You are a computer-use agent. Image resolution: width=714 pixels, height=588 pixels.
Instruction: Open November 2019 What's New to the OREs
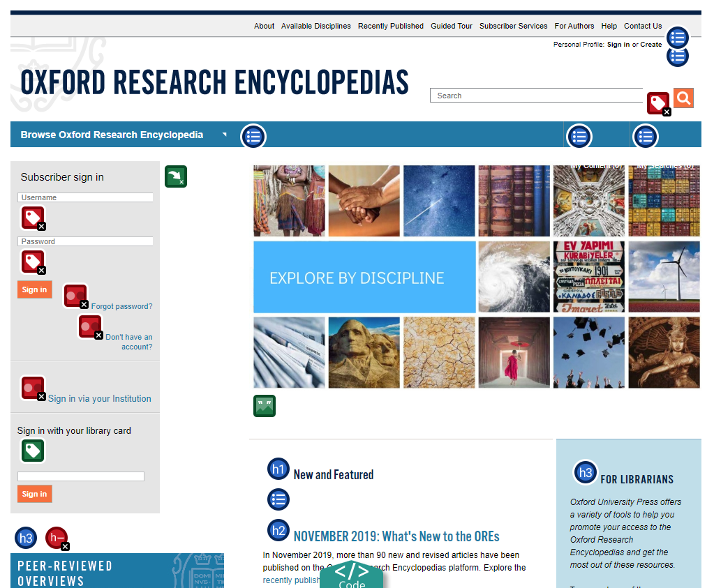(396, 536)
